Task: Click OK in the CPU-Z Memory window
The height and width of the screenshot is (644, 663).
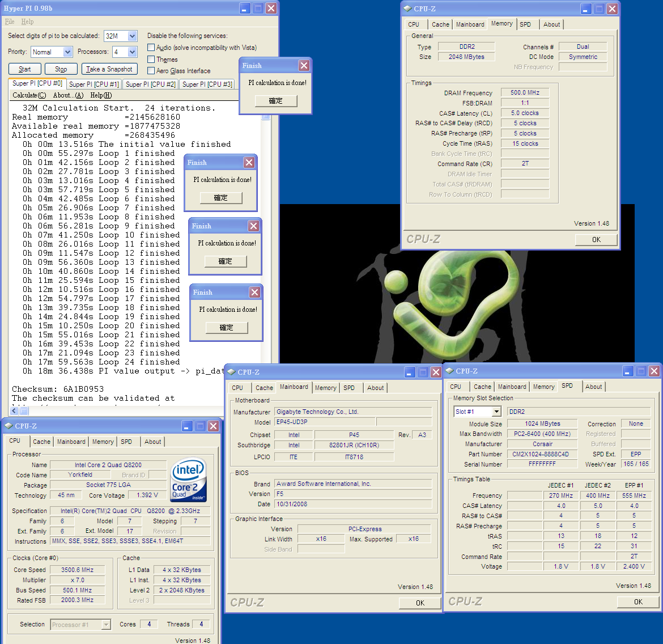Action: coord(596,240)
